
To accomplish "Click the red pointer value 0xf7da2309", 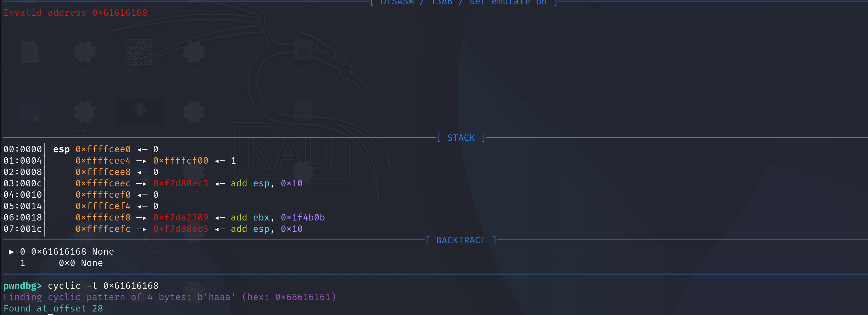I will 180,217.
